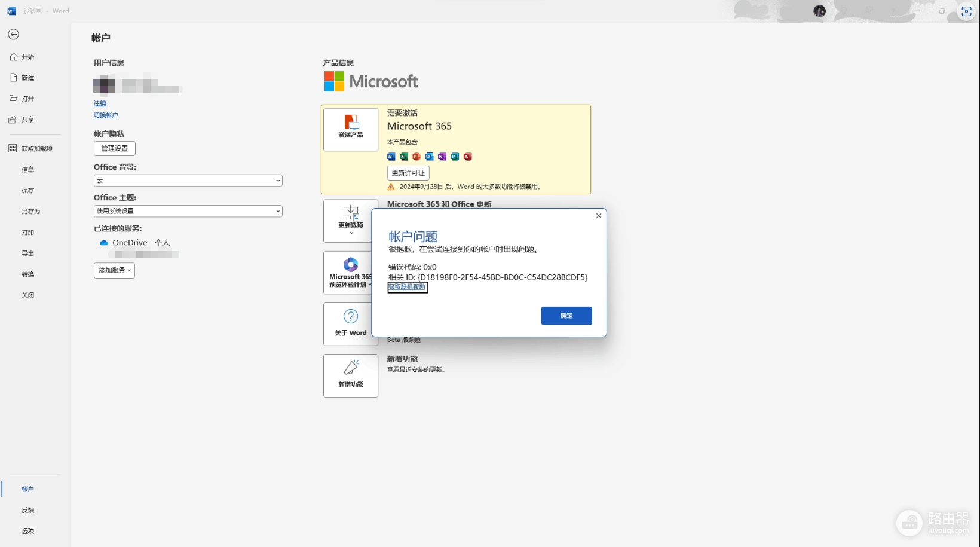Select 导出 in the sidebar
This screenshot has width=980, height=547.
(x=28, y=253)
